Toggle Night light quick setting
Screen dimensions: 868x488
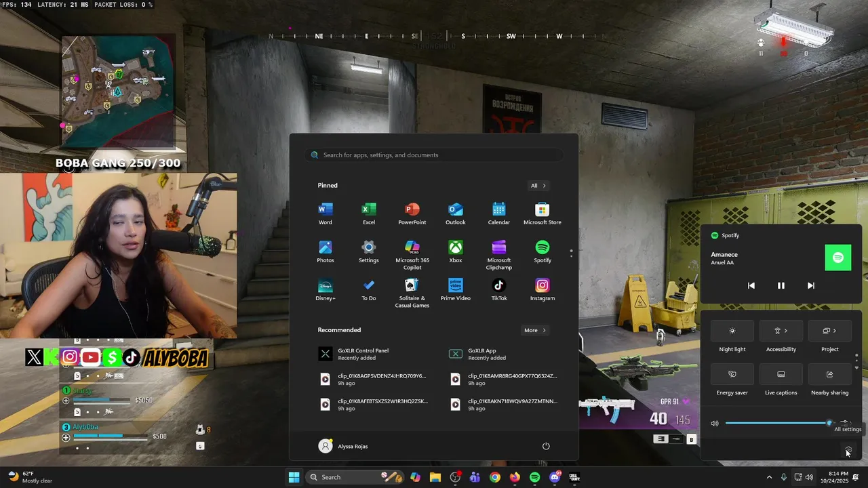click(x=732, y=331)
